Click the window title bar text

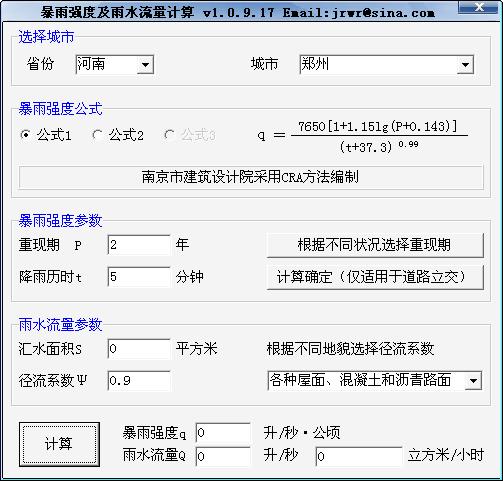click(x=238, y=13)
